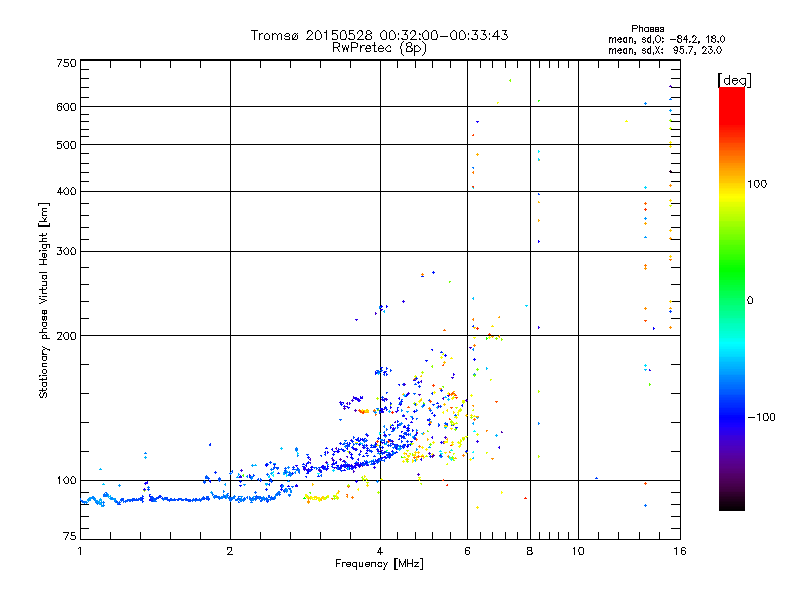Viewport: 800px width, 600px height.
Task: Click the x-axis title 'Frequency [MHz]'
Action: 379,564
